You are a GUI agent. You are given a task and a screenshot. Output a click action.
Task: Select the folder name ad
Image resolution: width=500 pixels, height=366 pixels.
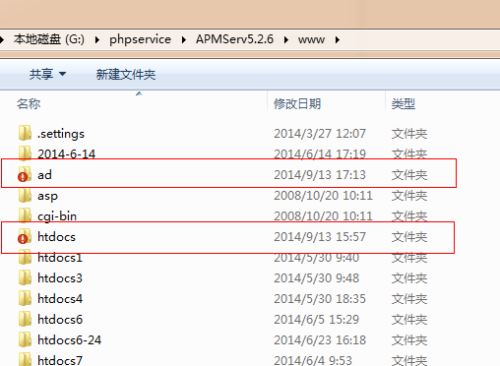coord(44,175)
